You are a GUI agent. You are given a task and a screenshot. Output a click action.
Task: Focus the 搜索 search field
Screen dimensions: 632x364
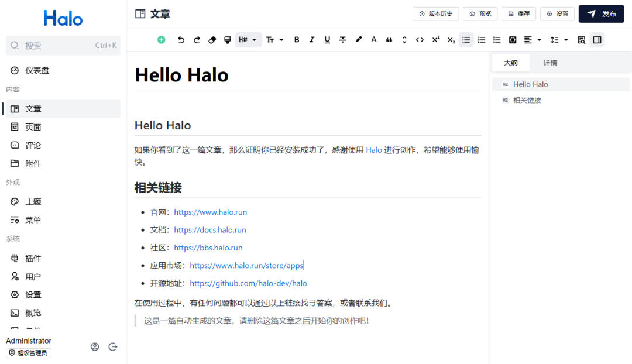(x=63, y=46)
